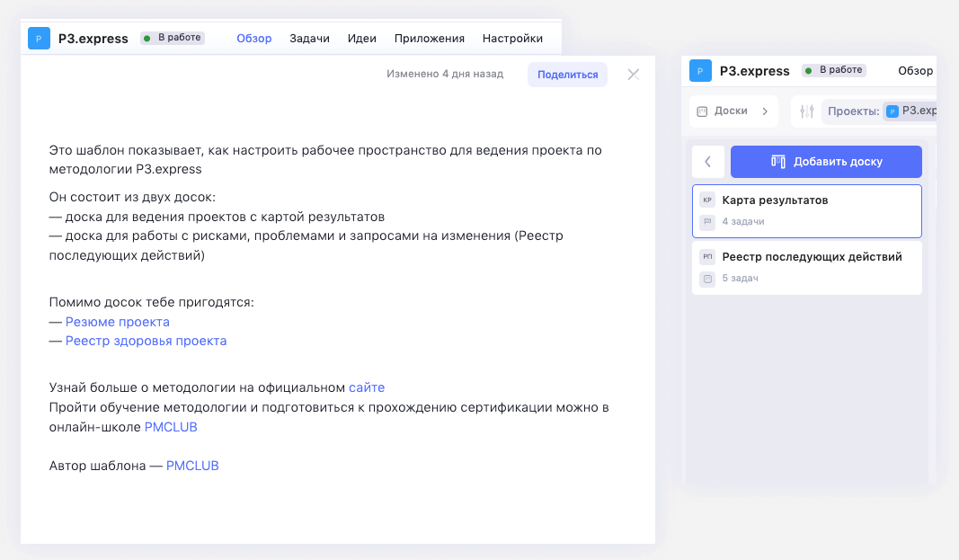
Task: Expand the Доски panel via chevron
Action: (766, 111)
